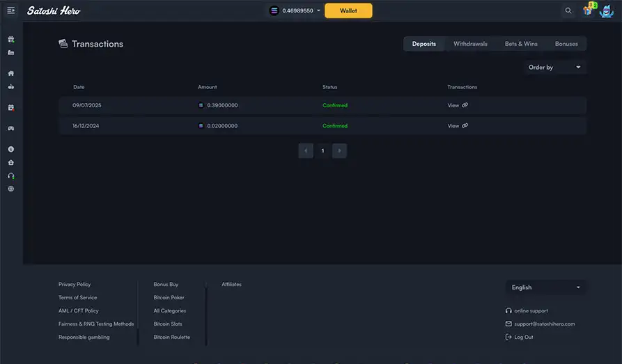Expand the Order by dropdown

coord(554,68)
